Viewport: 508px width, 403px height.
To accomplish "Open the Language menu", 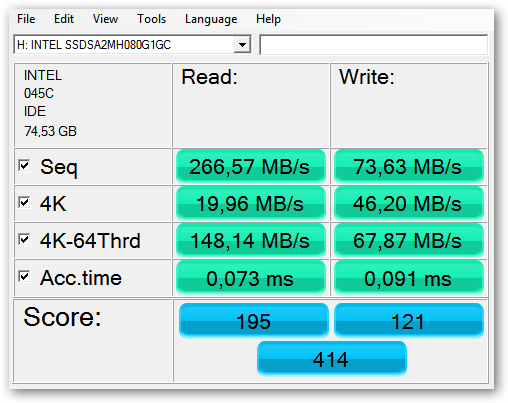I will click(211, 19).
